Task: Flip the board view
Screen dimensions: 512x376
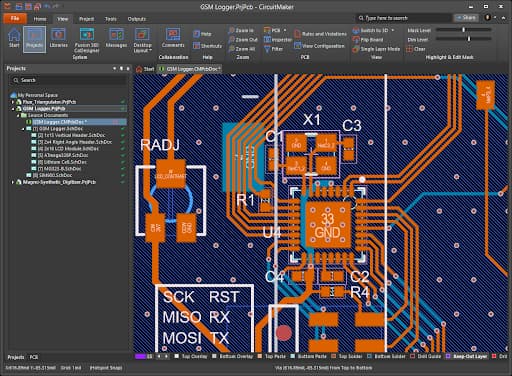Action: 368,40
